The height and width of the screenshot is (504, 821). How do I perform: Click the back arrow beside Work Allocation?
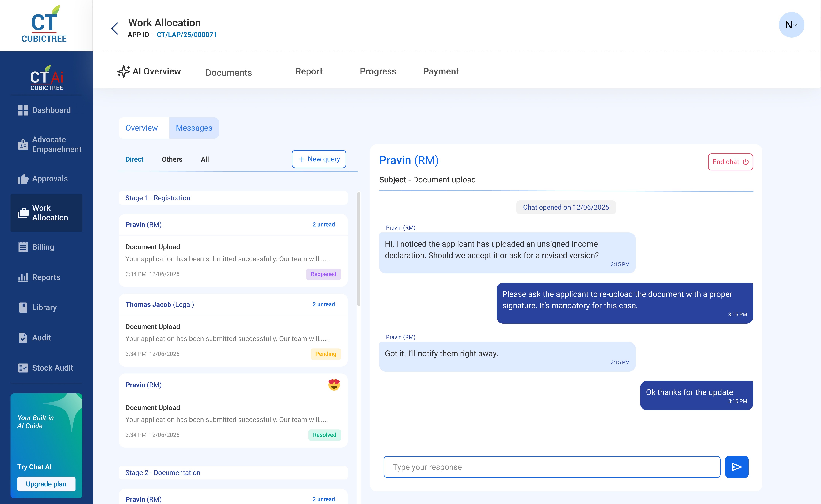(115, 29)
